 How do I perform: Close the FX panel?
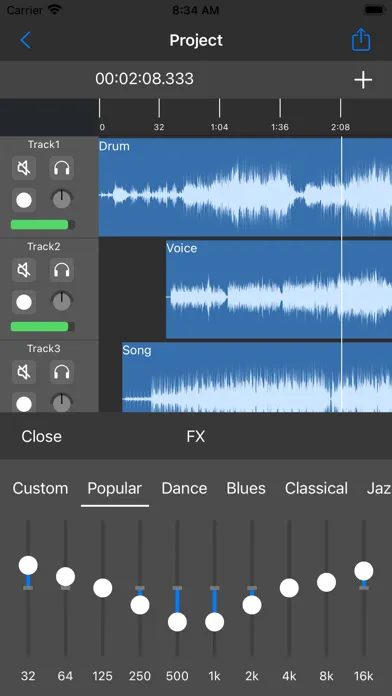click(41, 436)
